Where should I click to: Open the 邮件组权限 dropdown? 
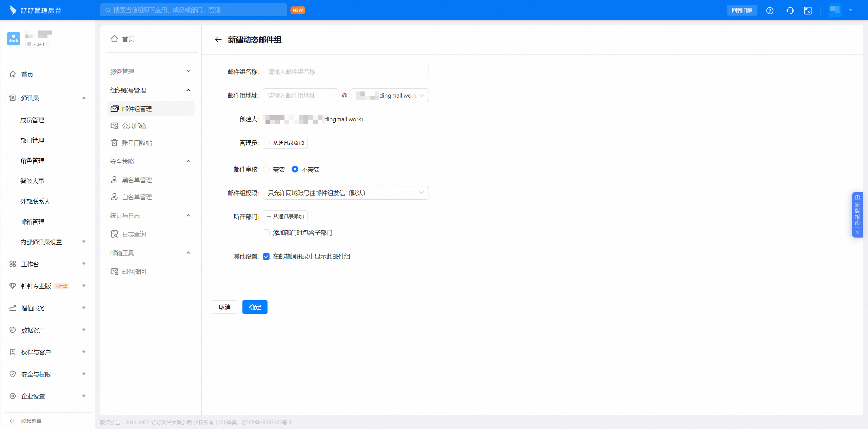[346, 193]
